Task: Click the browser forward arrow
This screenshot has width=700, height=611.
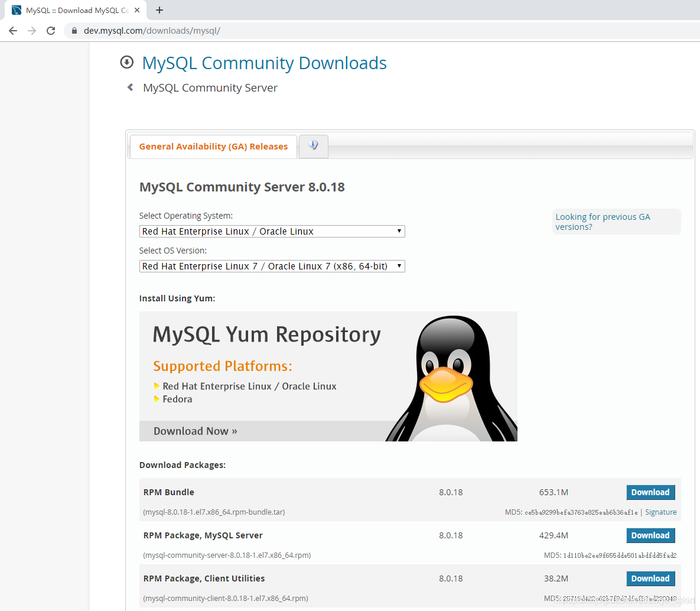Action: point(32,31)
